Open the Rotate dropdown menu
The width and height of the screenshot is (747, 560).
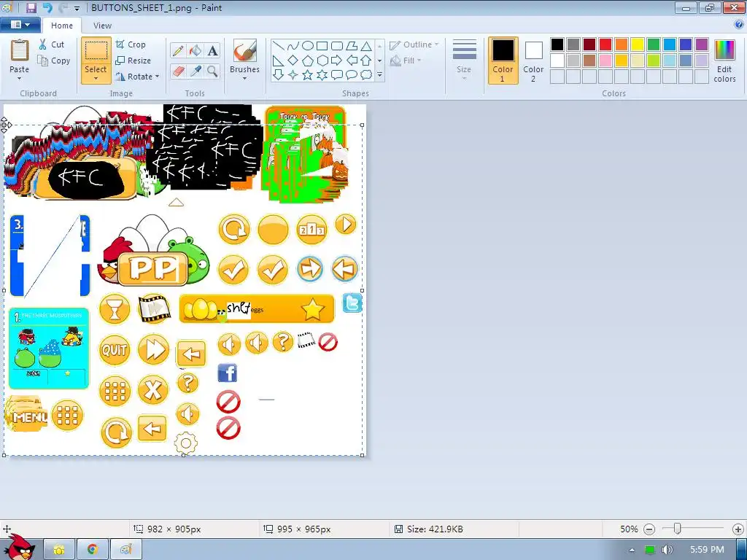(137, 76)
